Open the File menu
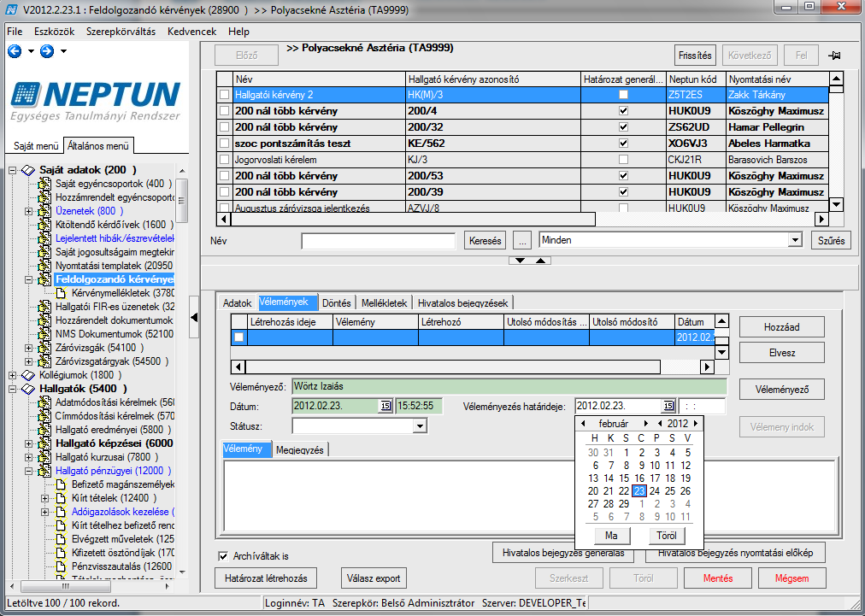The width and height of the screenshot is (865, 616). [15, 32]
